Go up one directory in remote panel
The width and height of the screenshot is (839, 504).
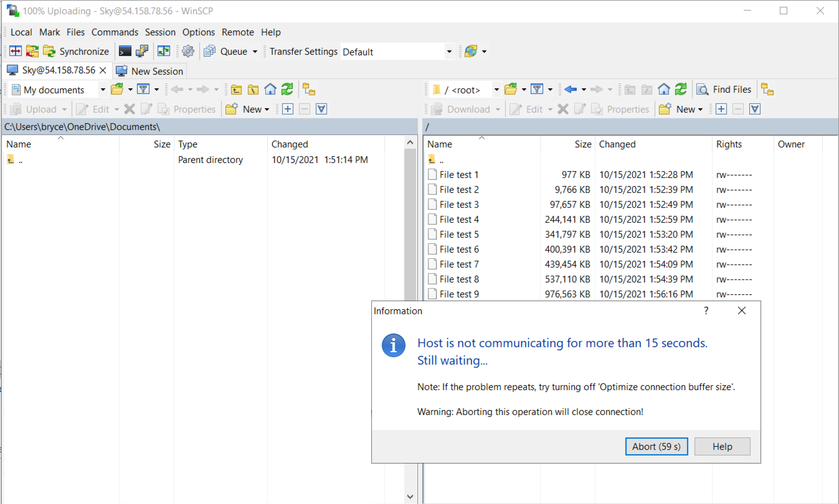pos(630,89)
